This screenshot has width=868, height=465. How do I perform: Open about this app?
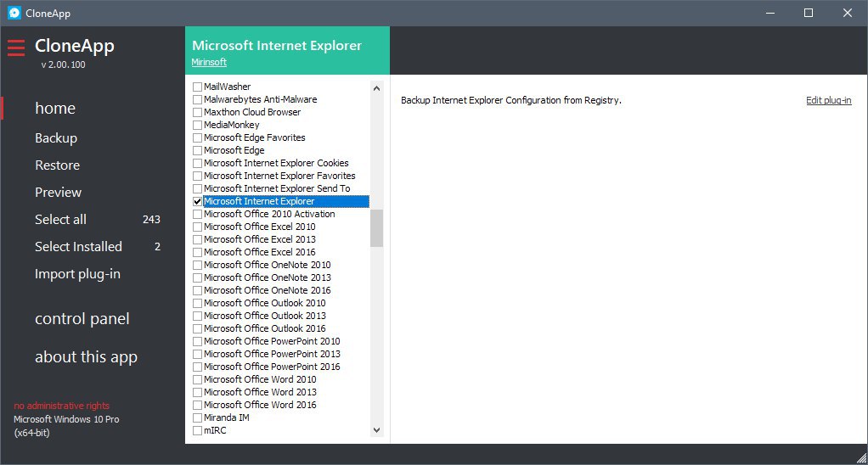(86, 357)
